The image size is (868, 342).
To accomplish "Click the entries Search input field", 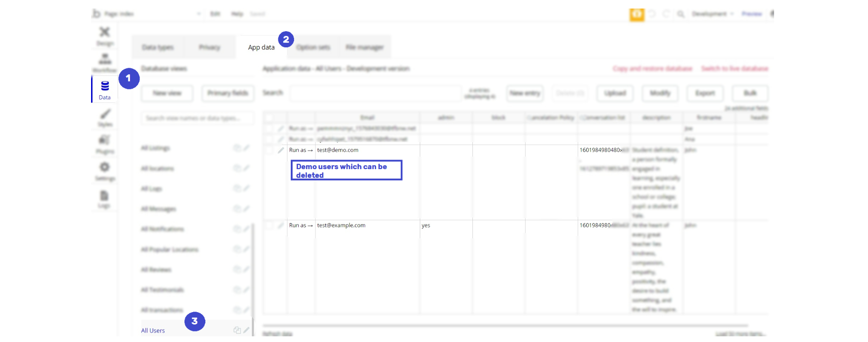I will coord(376,93).
